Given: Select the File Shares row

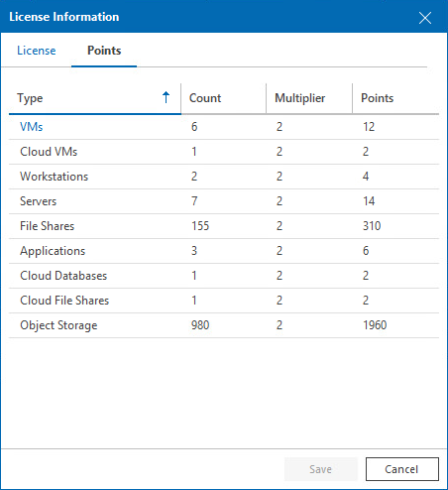Looking at the screenshot, I should 224,226.
